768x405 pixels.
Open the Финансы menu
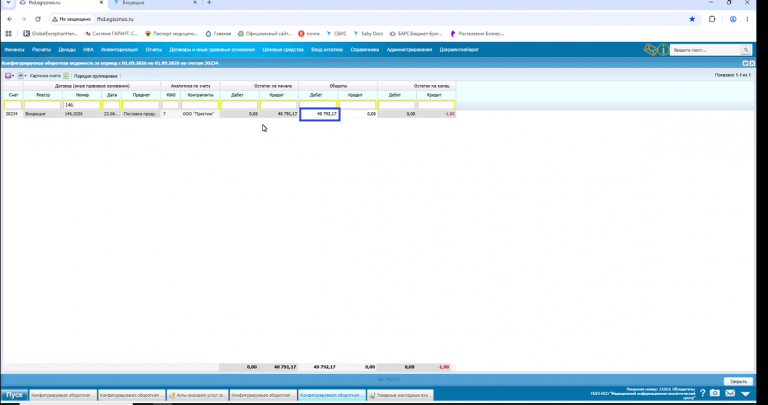[x=14, y=49]
